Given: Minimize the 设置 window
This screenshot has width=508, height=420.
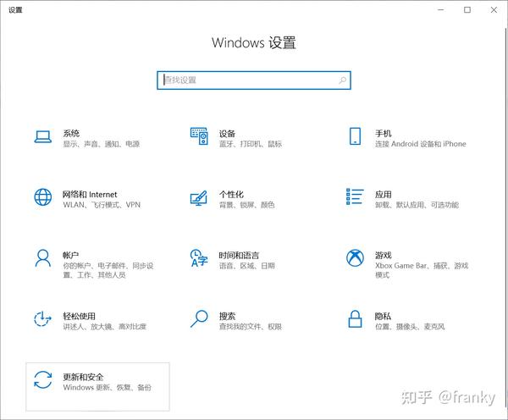Looking at the screenshot, I should 440,9.
